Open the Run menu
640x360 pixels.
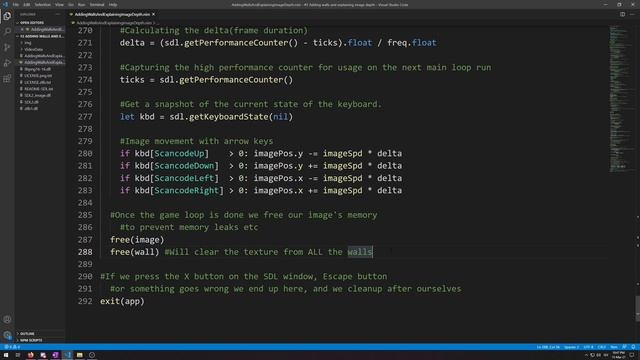click(x=82, y=4)
